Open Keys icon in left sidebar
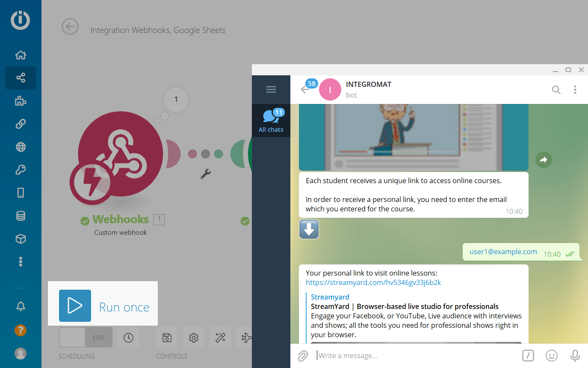Image resolution: width=588 pixels, height=368 pixels. click(21, 170)
